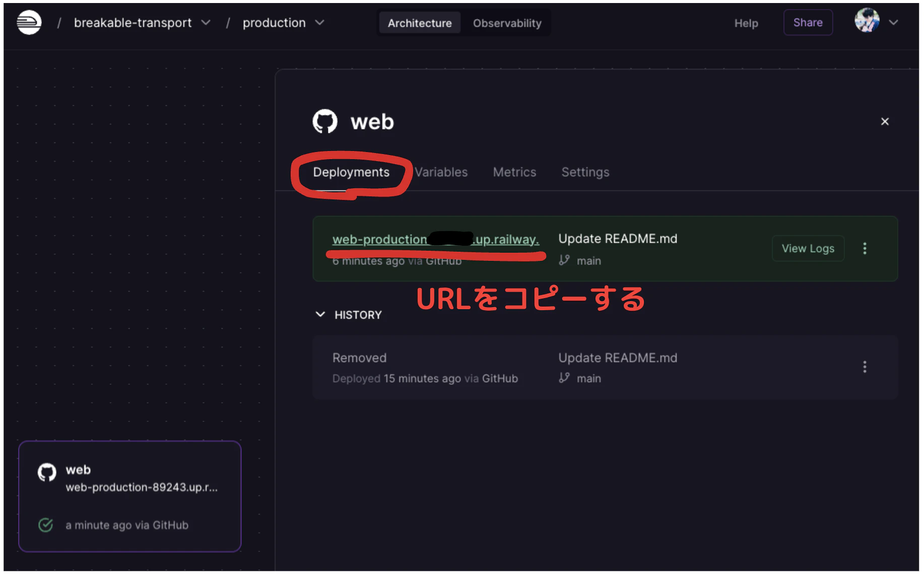Image resolution: width=924 pixels, height=575 pixels.
Task: Select the Deployments tab
Action: pos(351,172)
